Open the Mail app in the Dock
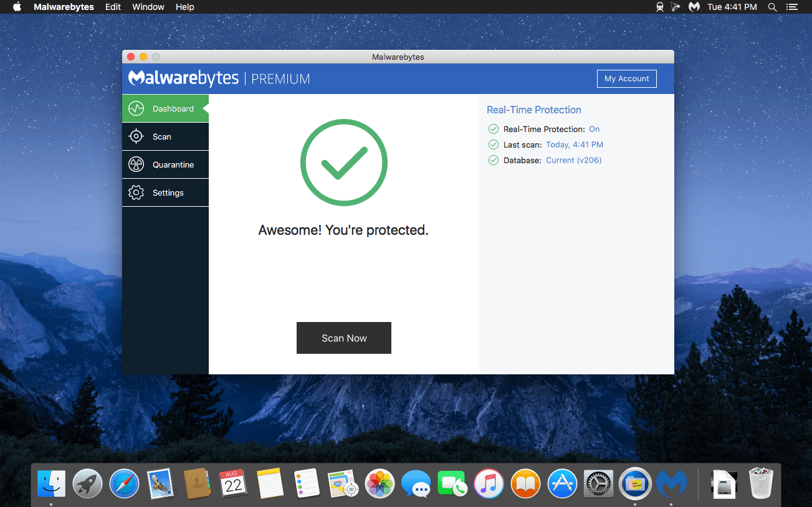Screen dimensions: 812x507 (x=161, y=483)
